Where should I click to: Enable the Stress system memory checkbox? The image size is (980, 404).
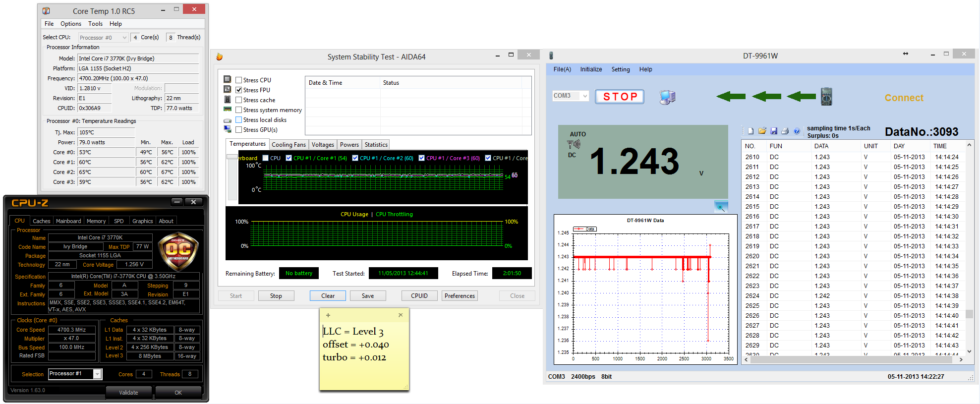click(239, 110)
